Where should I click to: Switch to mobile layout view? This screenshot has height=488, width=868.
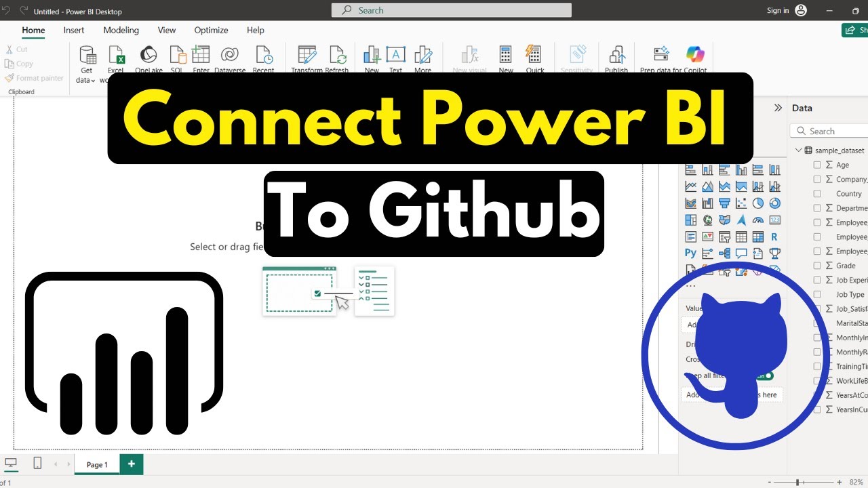click(x=37, y=463)
